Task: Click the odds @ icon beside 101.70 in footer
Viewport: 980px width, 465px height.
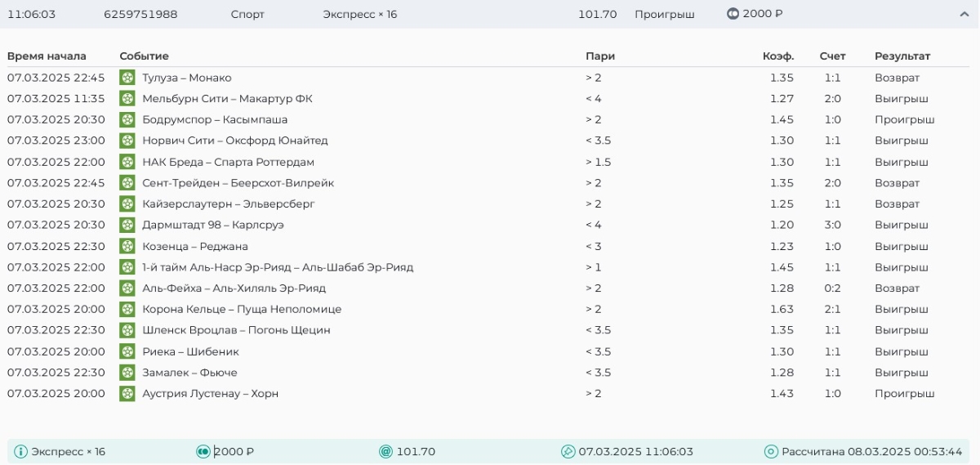Action: click(385, 451)
